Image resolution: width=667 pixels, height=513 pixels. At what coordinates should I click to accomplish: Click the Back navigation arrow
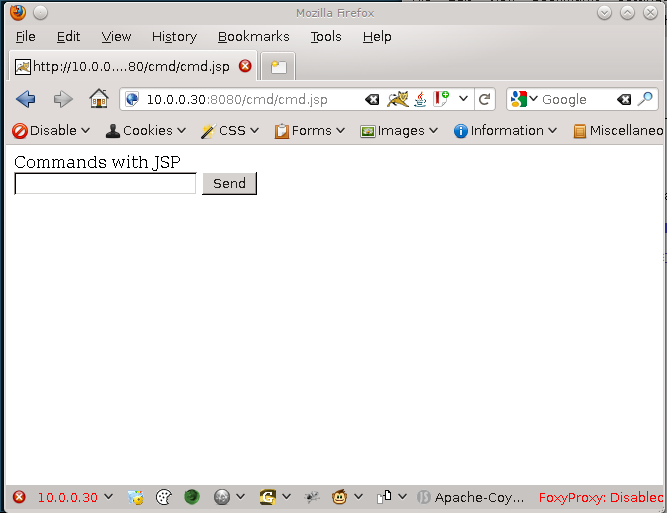(26, 99)
